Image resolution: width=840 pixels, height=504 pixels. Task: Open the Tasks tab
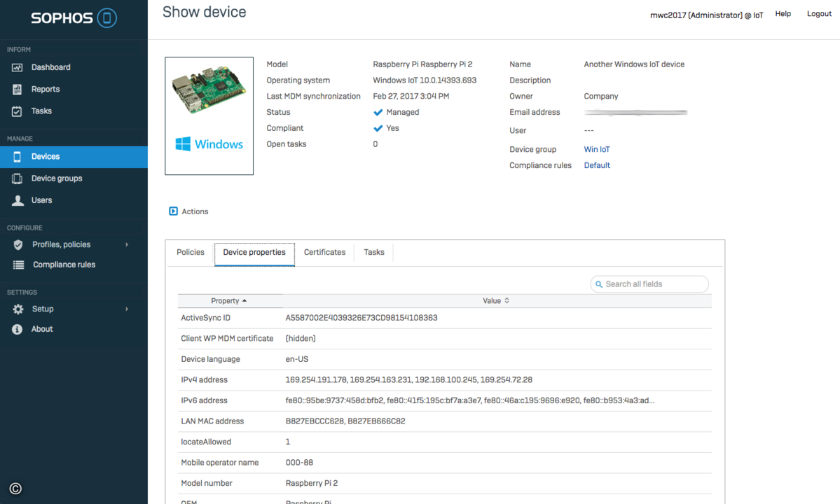(374, 252)
